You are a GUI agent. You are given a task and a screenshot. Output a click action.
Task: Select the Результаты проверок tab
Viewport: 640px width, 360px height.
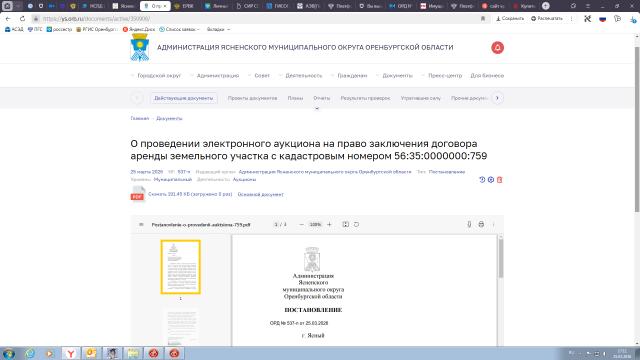point(365,98)
